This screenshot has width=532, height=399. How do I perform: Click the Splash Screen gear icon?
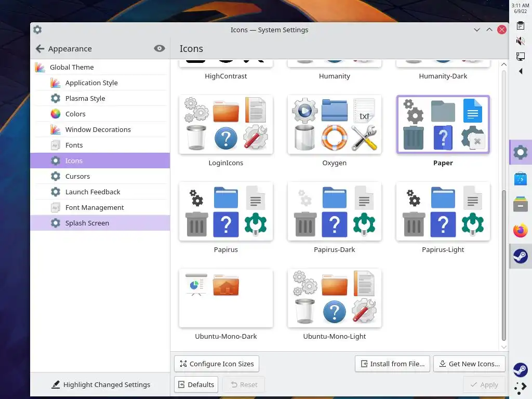(x=55, y=223)
